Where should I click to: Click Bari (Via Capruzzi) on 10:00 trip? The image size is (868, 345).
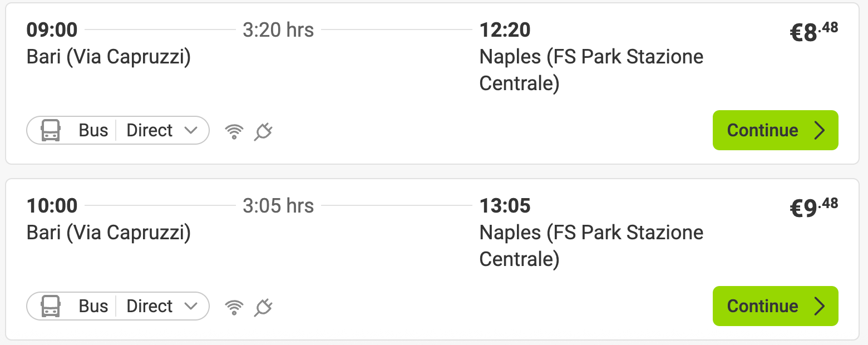(109, 233)
